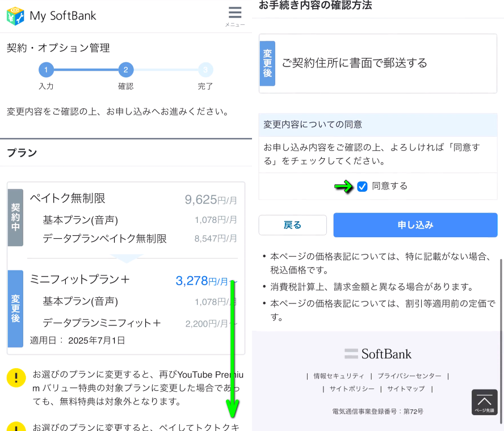Viewport: 504px width, 431px height.
Task: Jump to top with ページ先頭 button
Action: (484, 402)
